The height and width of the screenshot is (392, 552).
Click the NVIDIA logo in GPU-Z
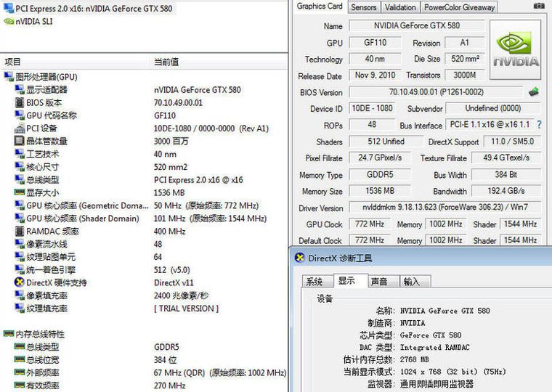click(x=516, y=49)
